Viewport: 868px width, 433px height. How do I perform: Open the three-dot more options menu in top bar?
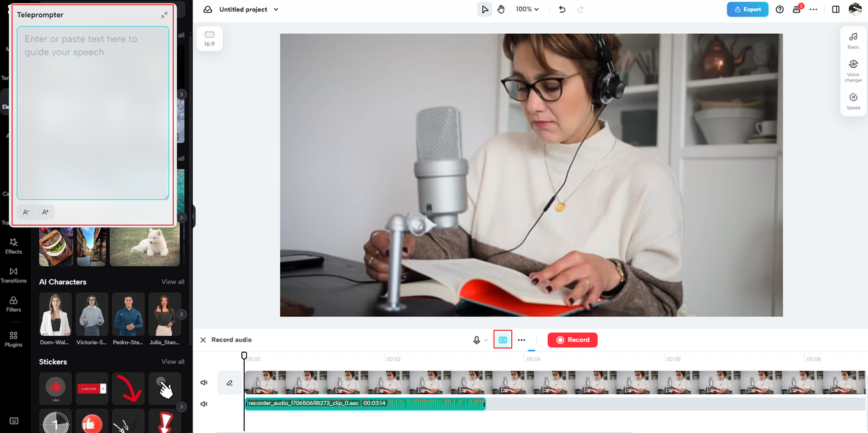814,10
